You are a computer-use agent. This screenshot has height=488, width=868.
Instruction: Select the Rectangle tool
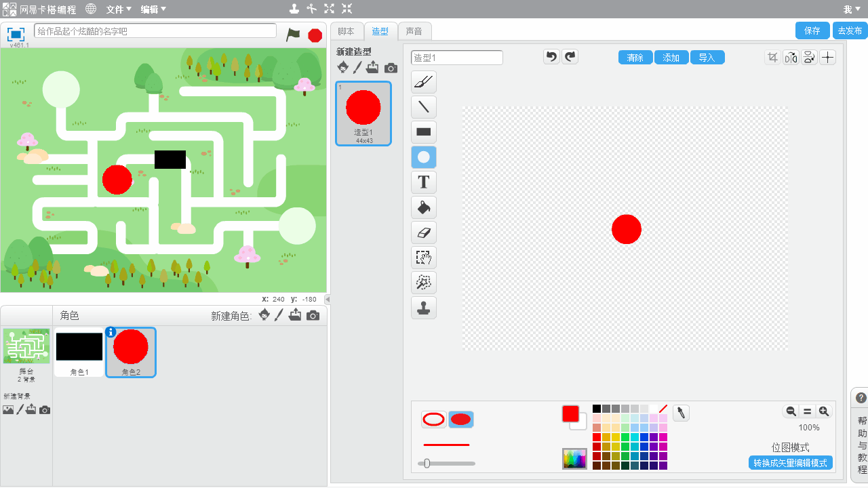(x=424, y=132)
